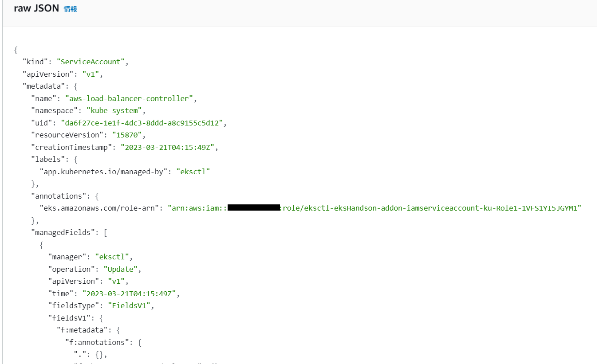Click the raw JSON heading
The height and width of the screenshot is (364, 599).
[x=36, y=8]
